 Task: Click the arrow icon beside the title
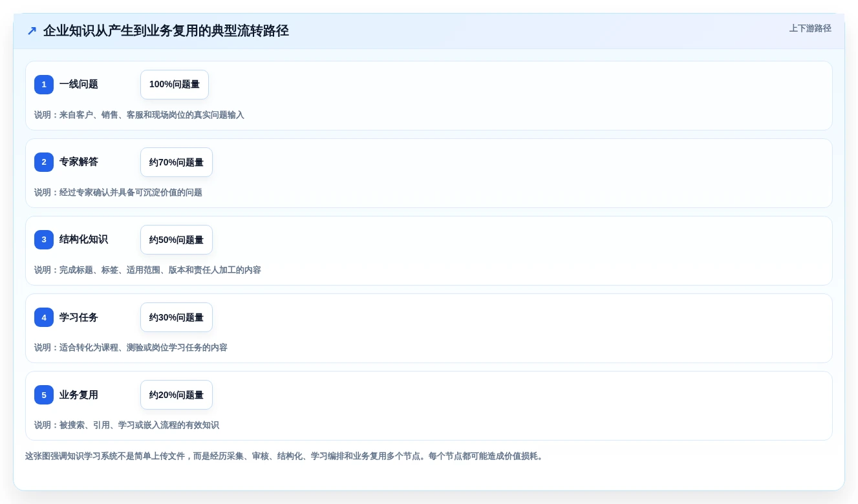pyautogui.click(x=32, y=31)
